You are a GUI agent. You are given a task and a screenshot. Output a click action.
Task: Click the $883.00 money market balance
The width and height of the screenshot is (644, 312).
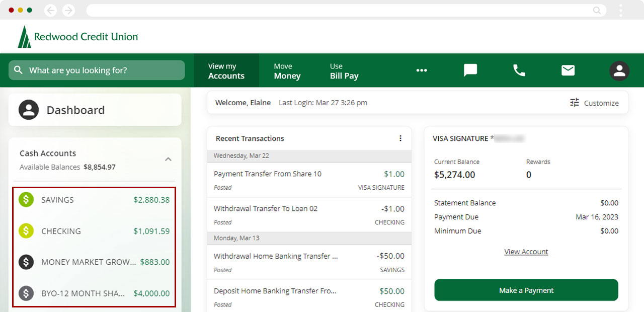155,262
